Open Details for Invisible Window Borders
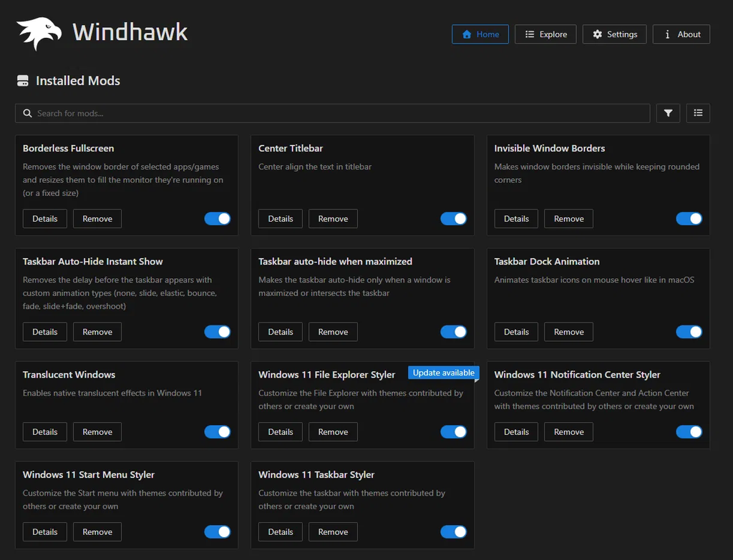 click(x=516, y=219)
